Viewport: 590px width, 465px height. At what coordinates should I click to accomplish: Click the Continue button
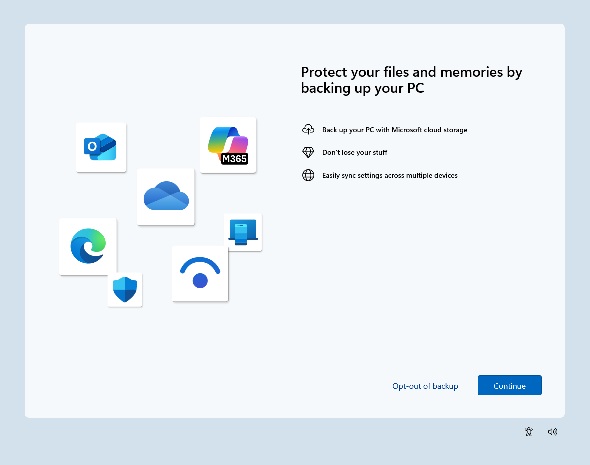coord(510,385)
